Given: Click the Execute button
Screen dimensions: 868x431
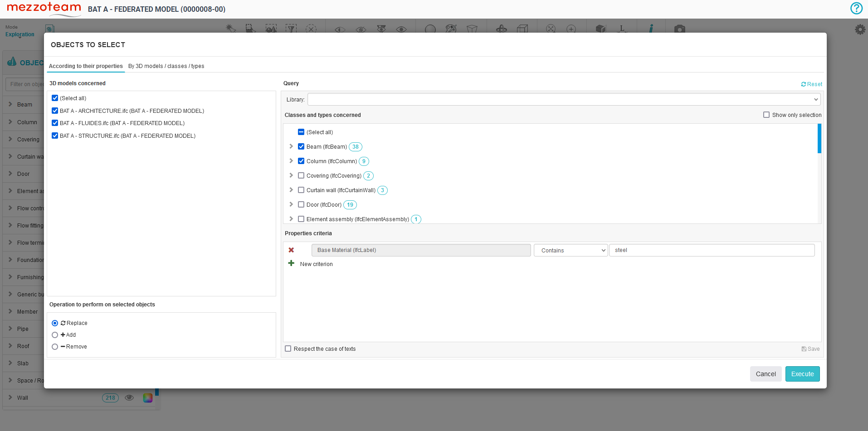Looking at the screenshot, I should 802,373.
